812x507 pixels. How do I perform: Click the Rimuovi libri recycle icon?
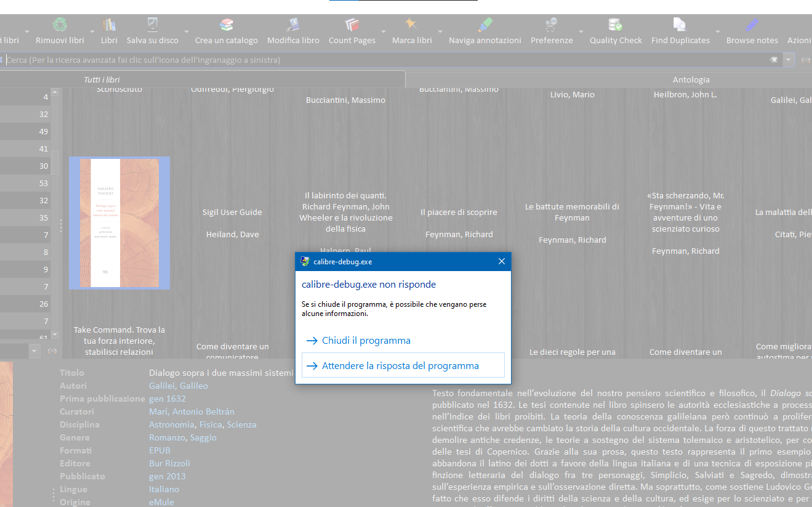tap(60, 25)
